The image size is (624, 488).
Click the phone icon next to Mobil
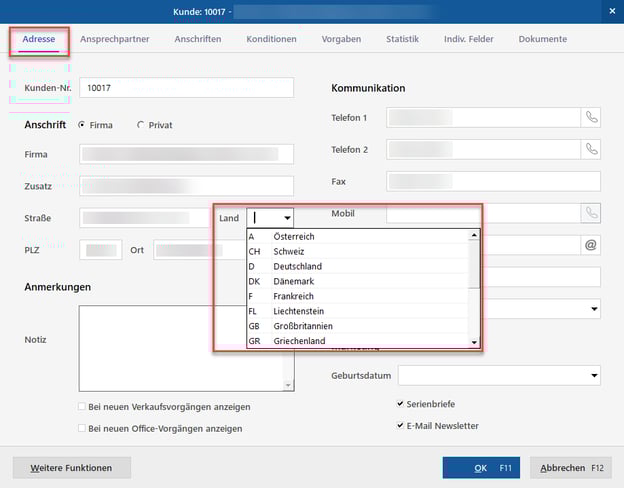coord(591,213)
